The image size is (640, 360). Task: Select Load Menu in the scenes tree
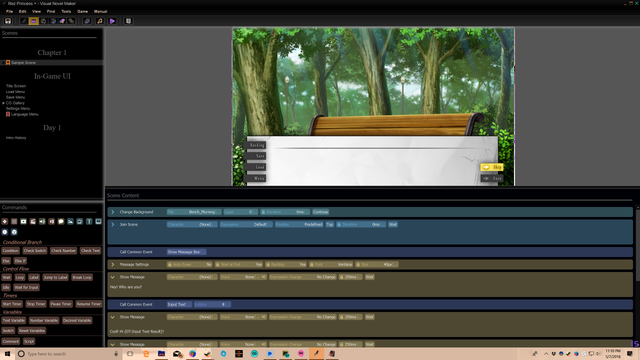[16, 92]
